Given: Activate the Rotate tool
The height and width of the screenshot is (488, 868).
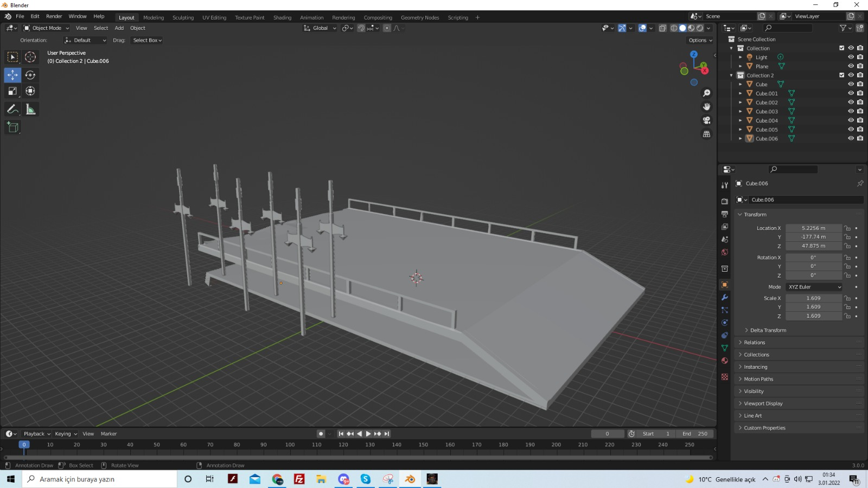Looking at the screenshot, I should pos(30,75).
